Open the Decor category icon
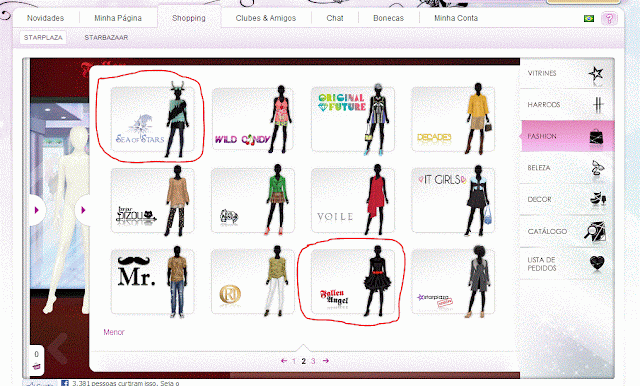This screenshot has width=640, height=386. click(598, 199)
